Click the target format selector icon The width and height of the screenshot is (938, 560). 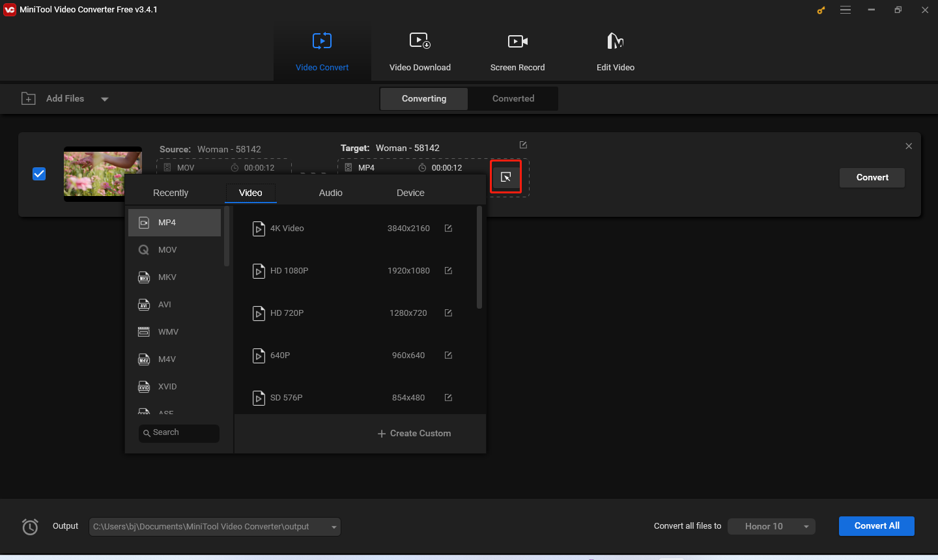tap(506, 177)
